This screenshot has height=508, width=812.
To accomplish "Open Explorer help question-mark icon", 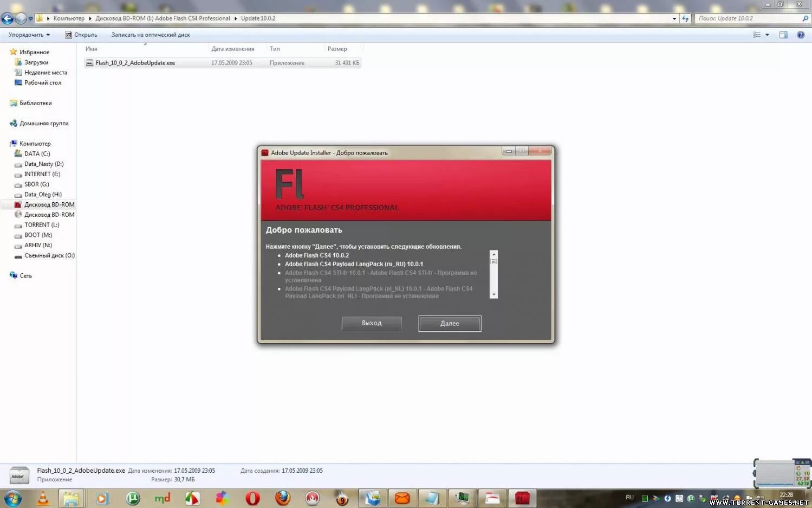I will pyautogui.click(x=801, y=35).
